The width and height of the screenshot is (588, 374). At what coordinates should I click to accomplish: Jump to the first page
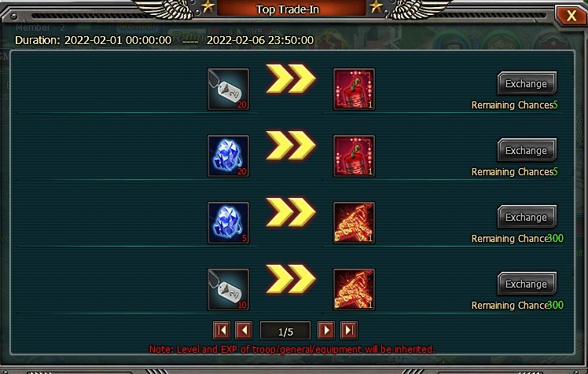(x=222, y=330)
